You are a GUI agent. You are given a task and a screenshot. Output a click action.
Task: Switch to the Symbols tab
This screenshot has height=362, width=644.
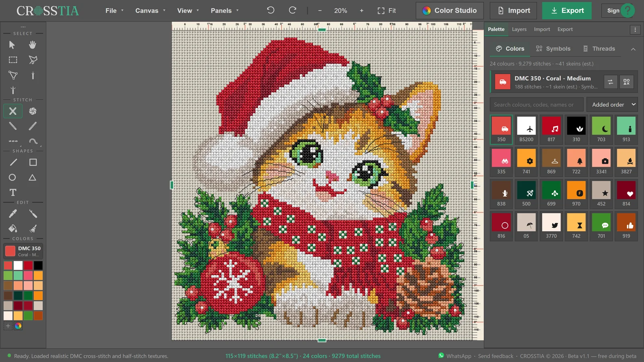point(553,49)
